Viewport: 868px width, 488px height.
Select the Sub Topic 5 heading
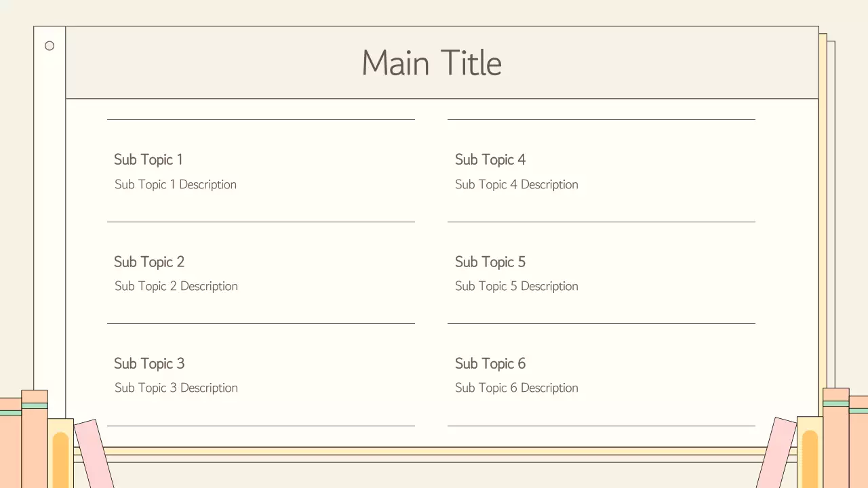click(490, 262)
